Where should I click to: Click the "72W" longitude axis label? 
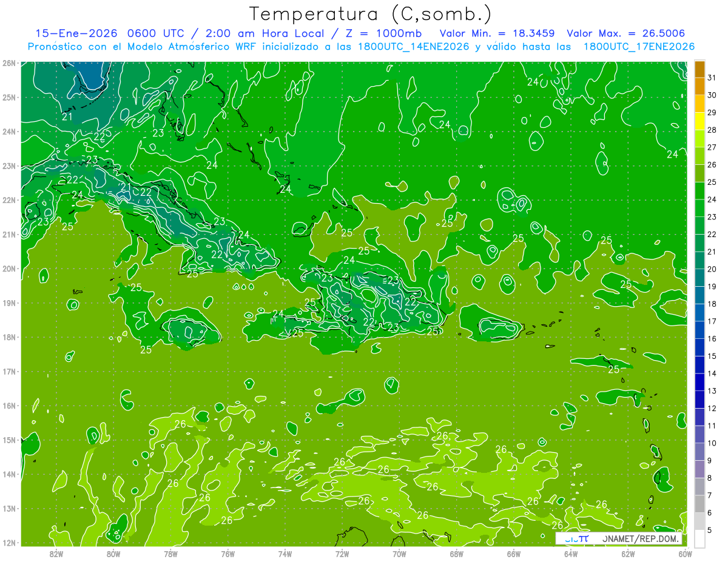click(342, 554)
